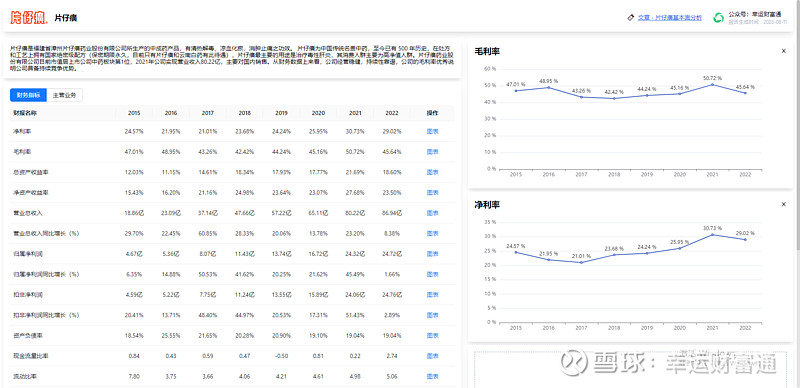Open 图表 for the 流动比率 row
Viewport: 800px width, 388px height.
click(432, 376)
